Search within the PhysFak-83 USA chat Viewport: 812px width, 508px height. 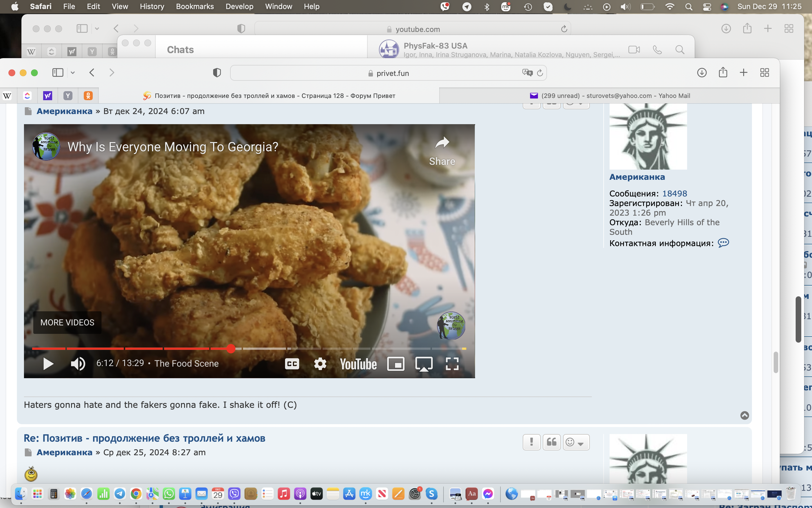coord(680,50)
